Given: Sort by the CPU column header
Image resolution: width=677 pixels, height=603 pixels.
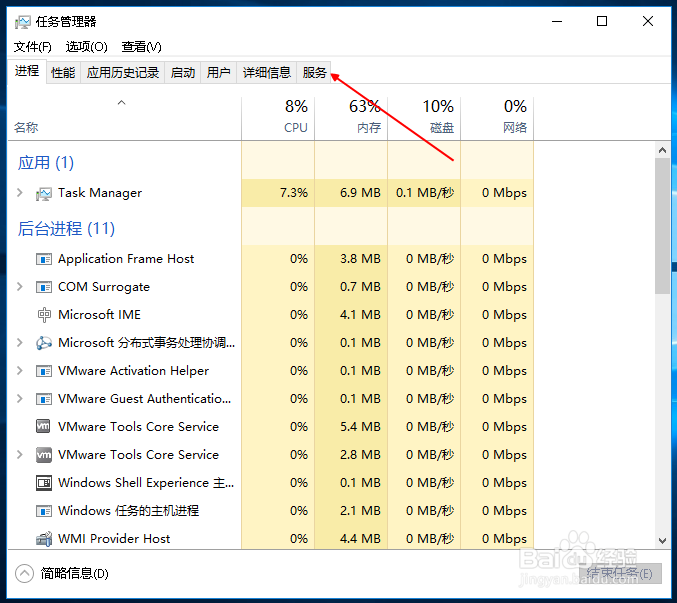Looking at the screenshot, I should tap(278, 119).
